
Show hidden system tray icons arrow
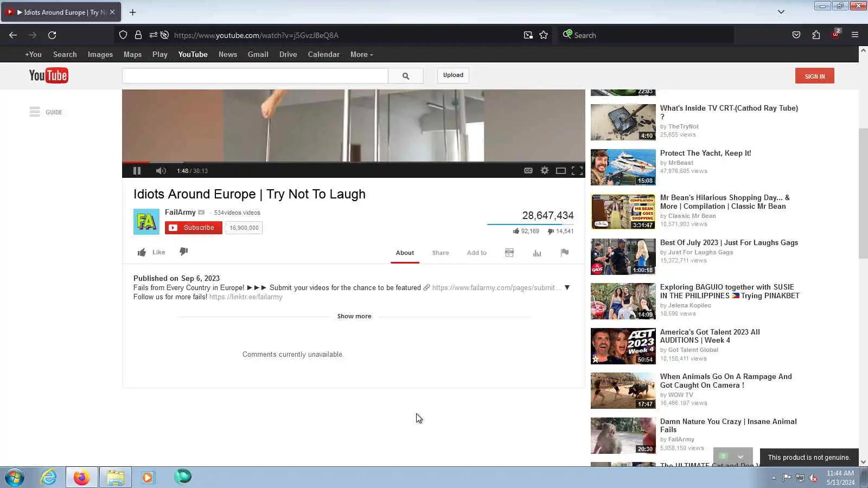774,478
